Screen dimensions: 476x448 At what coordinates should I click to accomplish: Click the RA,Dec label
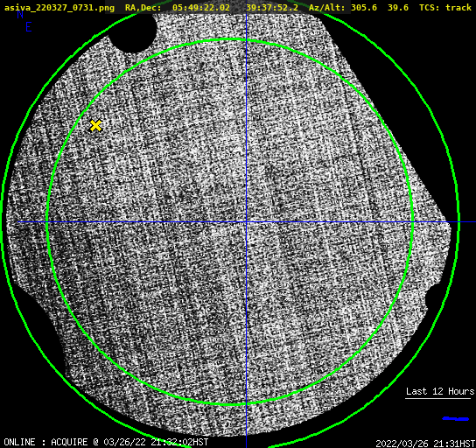click(x=143, y=7)
